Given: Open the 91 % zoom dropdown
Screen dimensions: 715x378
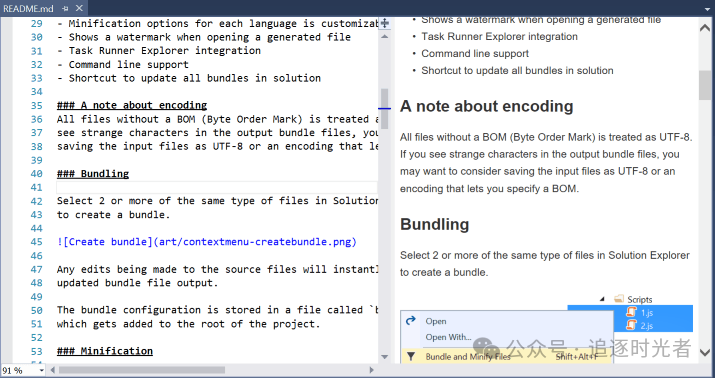Looking at the screenshot, I should [x=41, y=370].
